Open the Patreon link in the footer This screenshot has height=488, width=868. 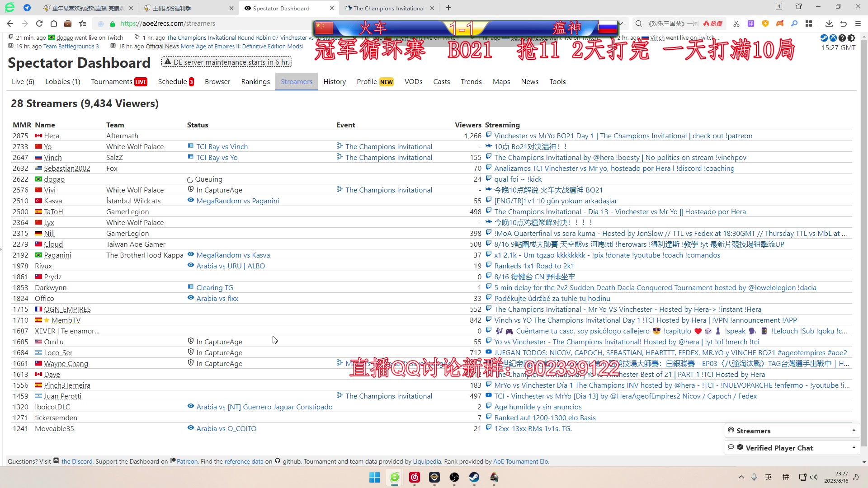[187, 461]
